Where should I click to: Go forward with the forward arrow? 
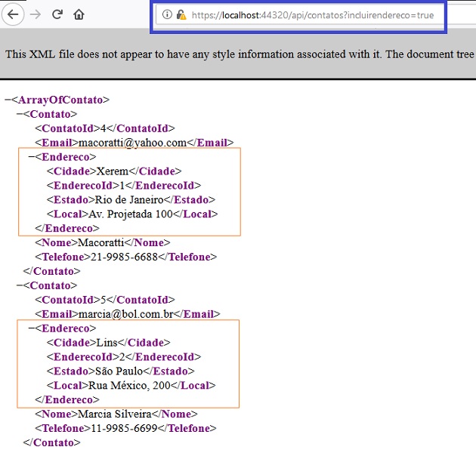point(36,14)
